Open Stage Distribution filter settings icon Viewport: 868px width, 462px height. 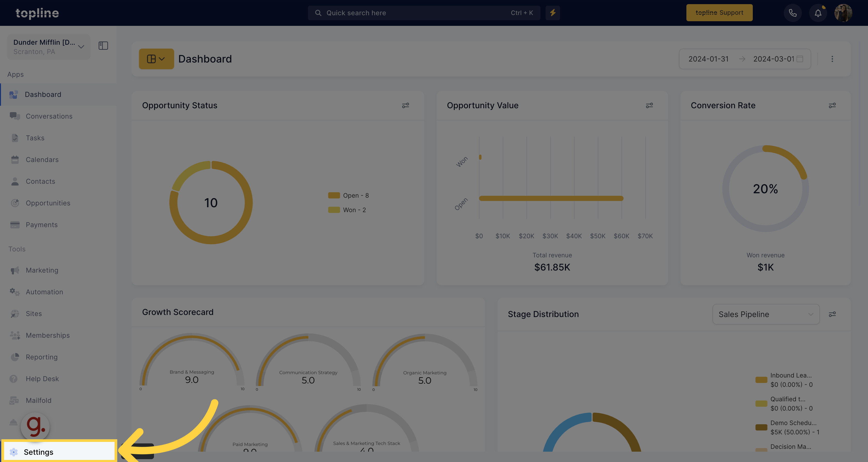(x=832, y=314)
